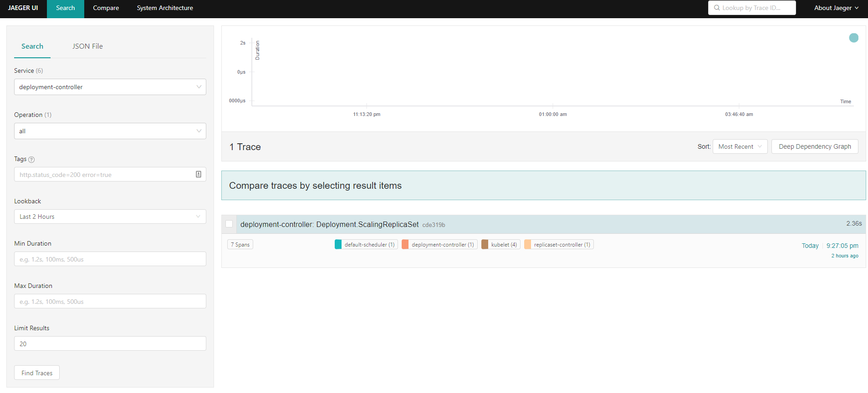Click the Find Traces button
Screen dimensions: 868x393
pyautogui.click(x=37, y=373)
